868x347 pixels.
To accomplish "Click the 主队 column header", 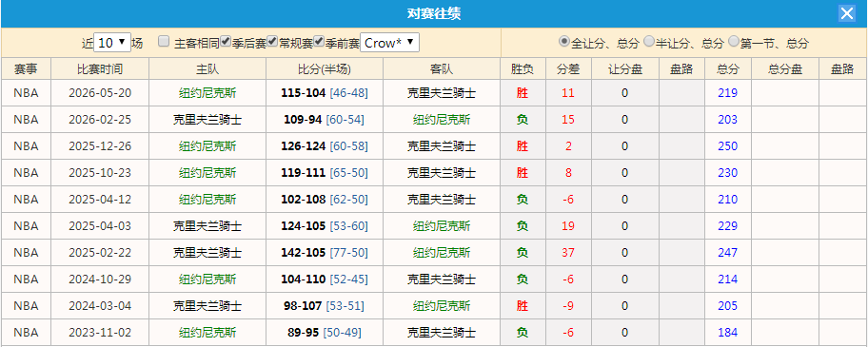I will click(207, 69).
